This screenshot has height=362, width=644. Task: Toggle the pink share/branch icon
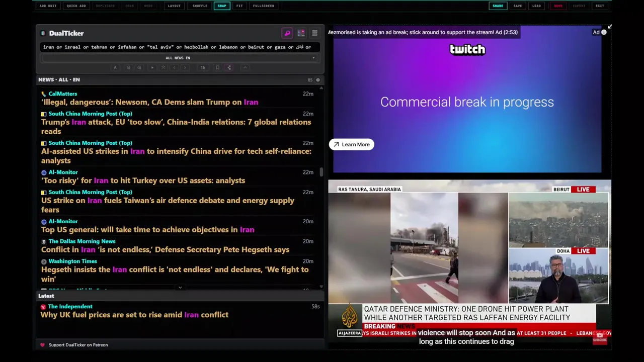click(229, 67)
